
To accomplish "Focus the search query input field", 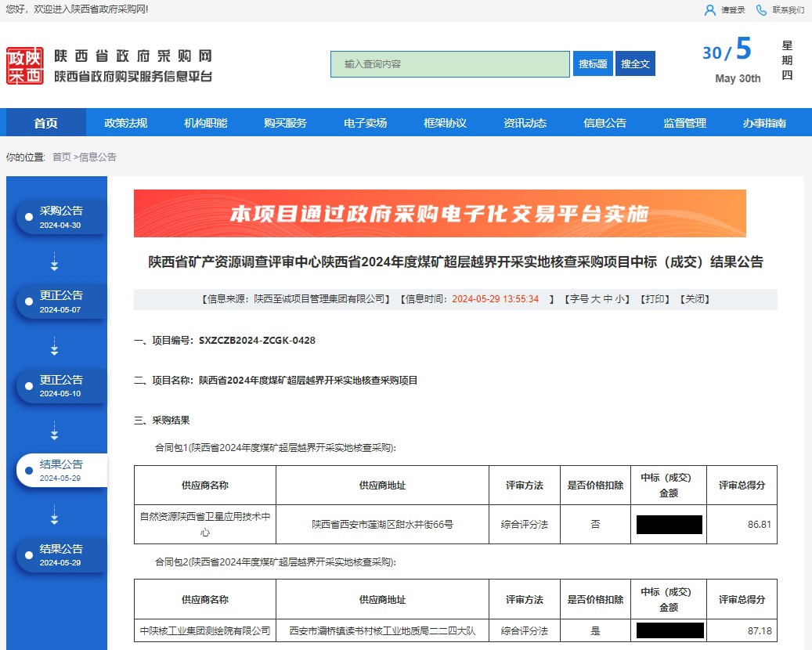I will point(449,64).
